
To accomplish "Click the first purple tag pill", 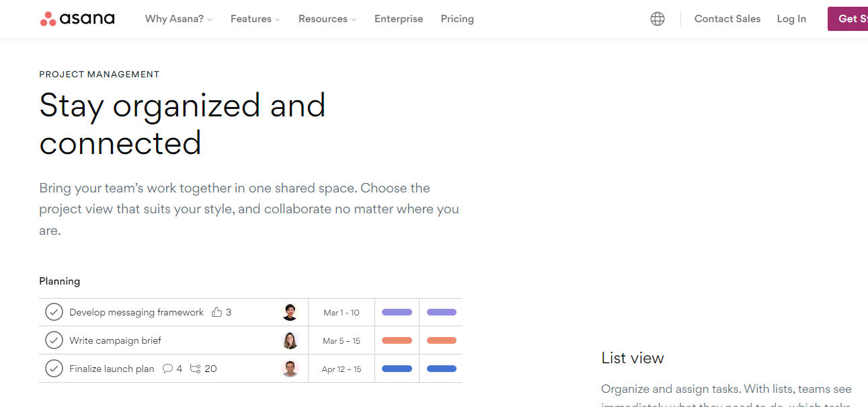I will 397,312.
